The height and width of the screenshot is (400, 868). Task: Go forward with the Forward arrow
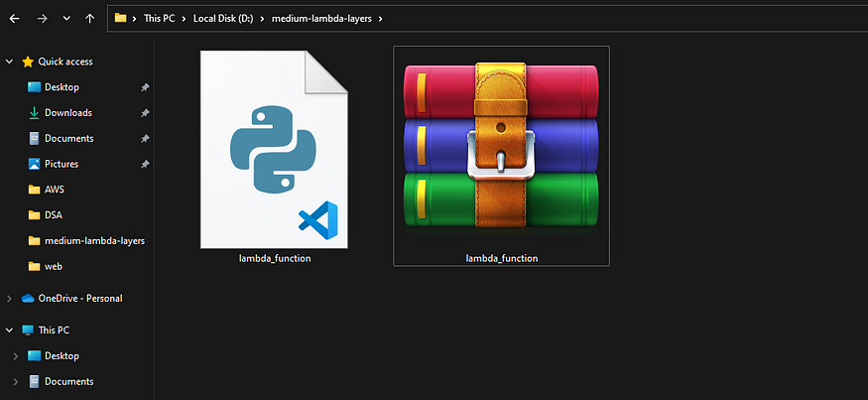42,18
